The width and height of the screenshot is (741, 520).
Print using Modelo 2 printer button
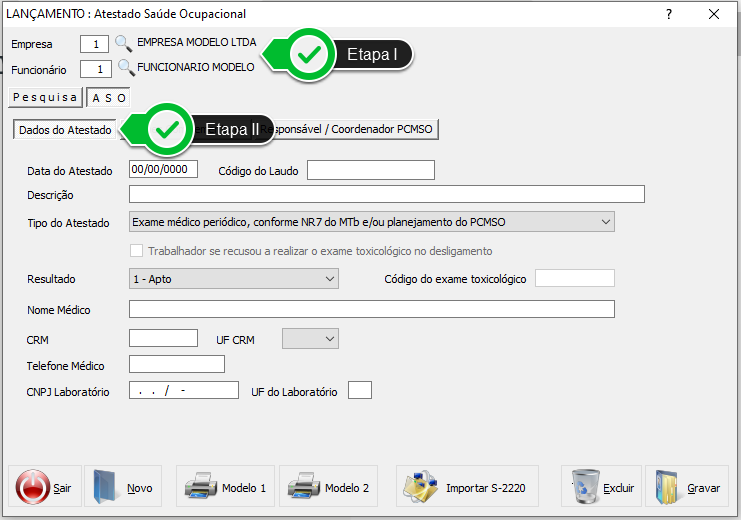[328, 488]
